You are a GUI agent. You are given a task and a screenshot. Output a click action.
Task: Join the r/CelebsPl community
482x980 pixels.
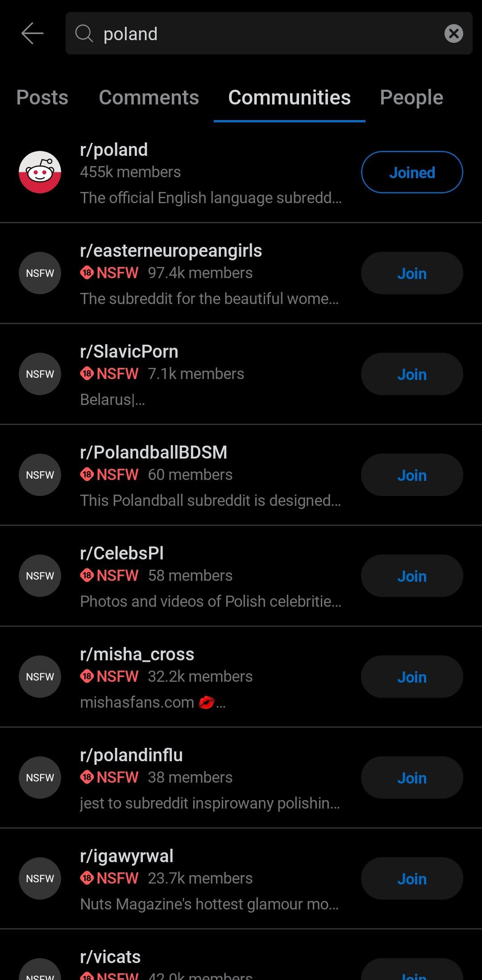click(x=411, y=576)
